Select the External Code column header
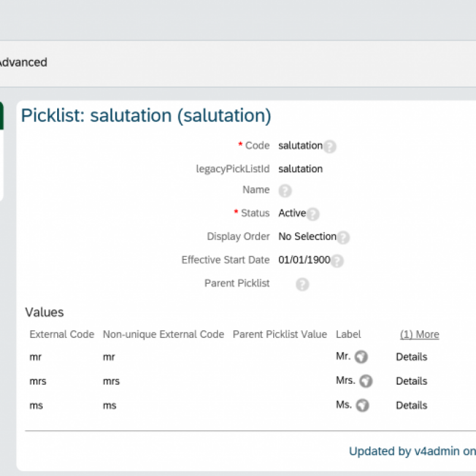The height and width of the screenshot is (476, 476). point(62,334)
